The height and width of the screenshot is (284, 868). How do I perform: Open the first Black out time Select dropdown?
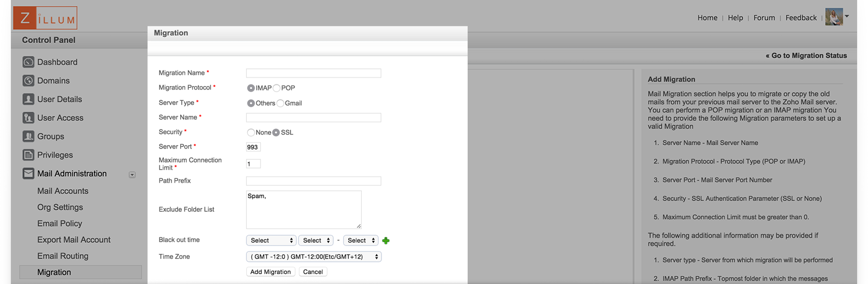click(271, 241)
